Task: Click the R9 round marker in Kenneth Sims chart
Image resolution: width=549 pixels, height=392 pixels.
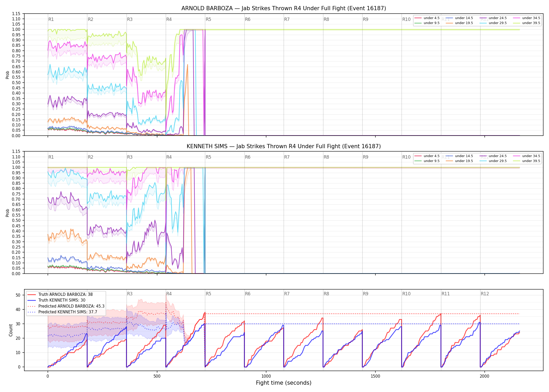Action: [x=365, y=157]
